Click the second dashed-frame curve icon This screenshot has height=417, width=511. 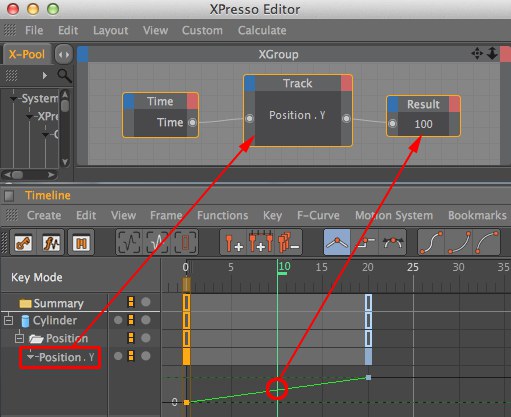tap(157, 242)
